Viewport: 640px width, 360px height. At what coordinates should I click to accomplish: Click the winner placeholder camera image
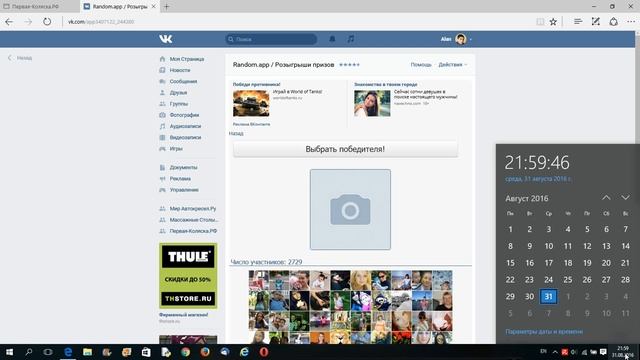coord(350,209)
